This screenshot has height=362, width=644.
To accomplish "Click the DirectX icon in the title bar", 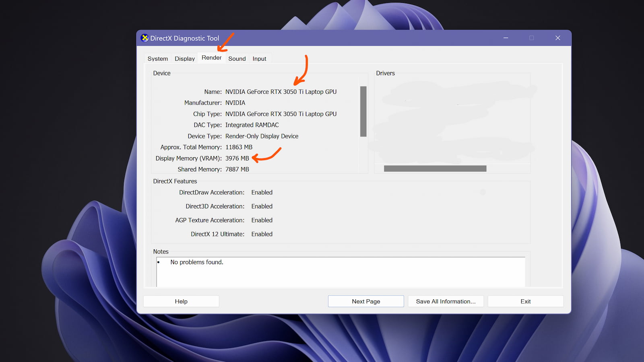I will [x=144, y=38].
